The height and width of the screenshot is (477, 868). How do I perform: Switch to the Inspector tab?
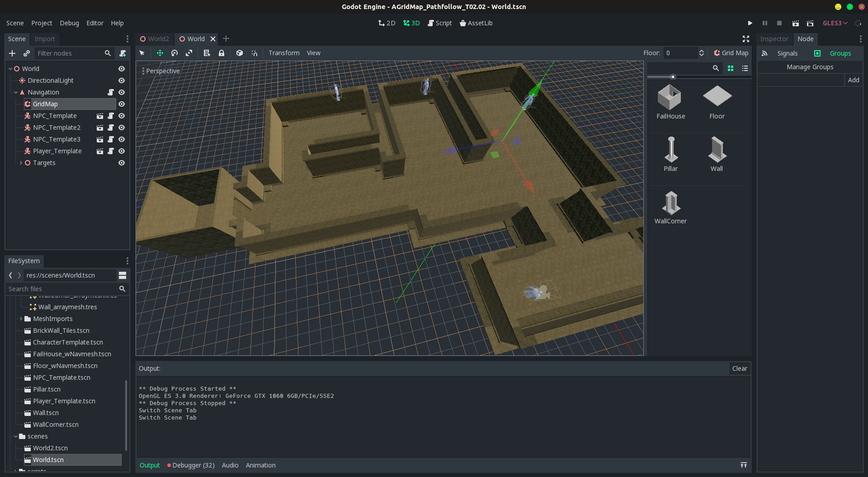coord(774,39)
